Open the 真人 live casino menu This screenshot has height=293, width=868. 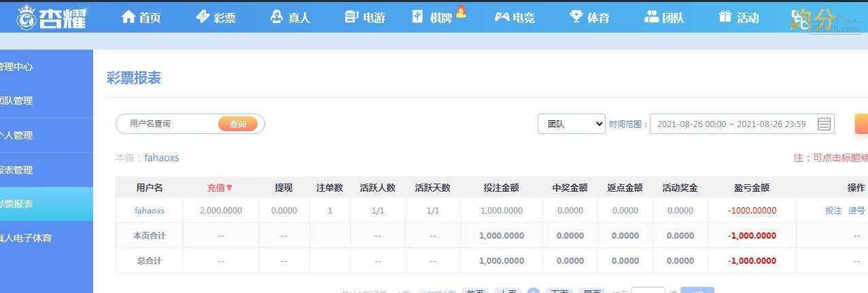pos(290,17)
